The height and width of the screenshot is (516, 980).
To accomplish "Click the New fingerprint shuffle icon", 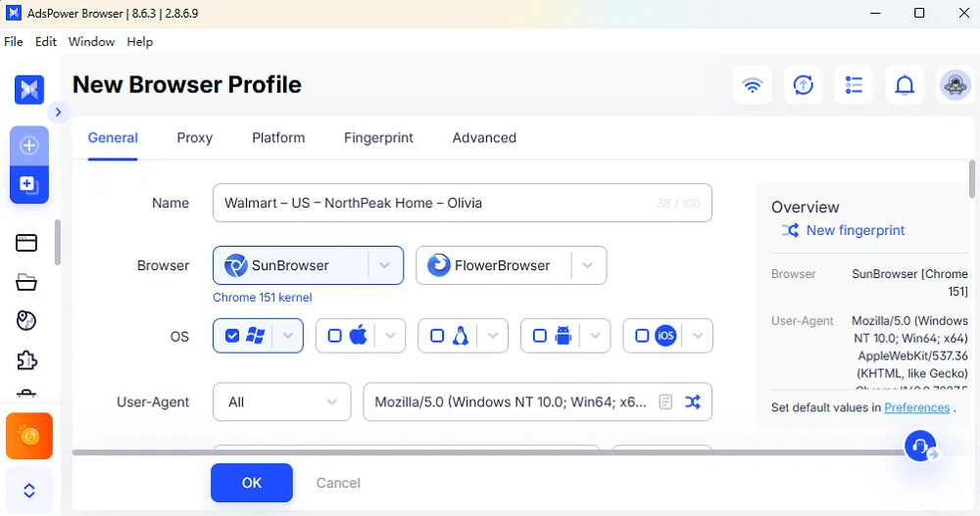I will 790,230.
